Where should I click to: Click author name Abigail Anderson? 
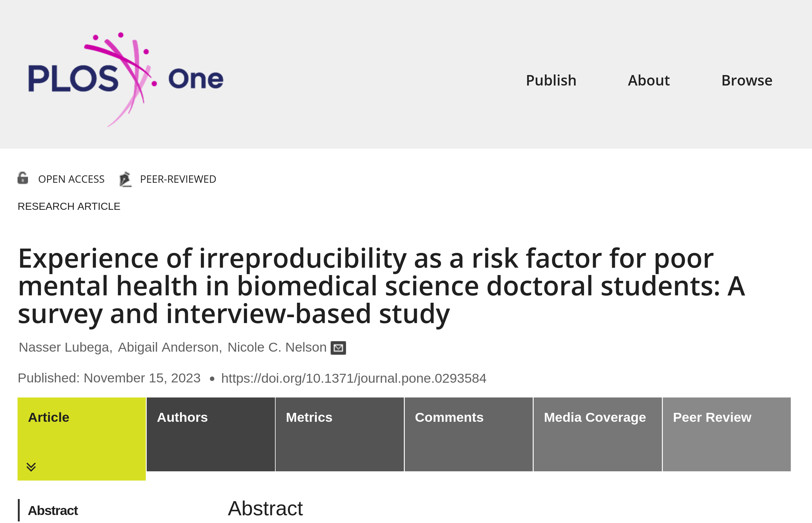(168, 347)
